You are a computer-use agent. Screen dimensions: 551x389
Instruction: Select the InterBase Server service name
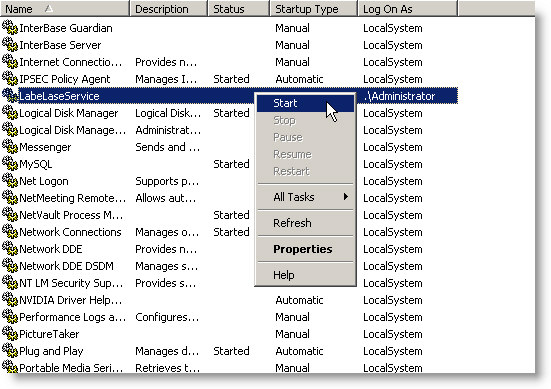click(60, 45)
